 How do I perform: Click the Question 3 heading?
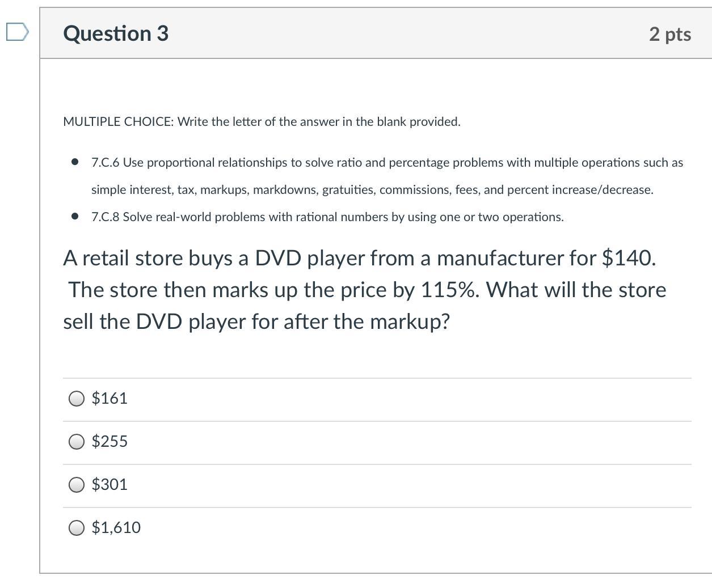(x=116, y=33)
